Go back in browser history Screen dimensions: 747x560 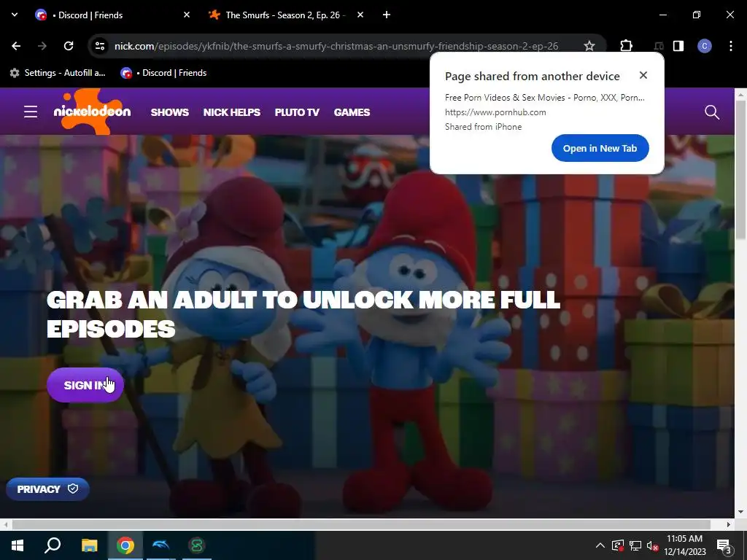coord(16,46)
